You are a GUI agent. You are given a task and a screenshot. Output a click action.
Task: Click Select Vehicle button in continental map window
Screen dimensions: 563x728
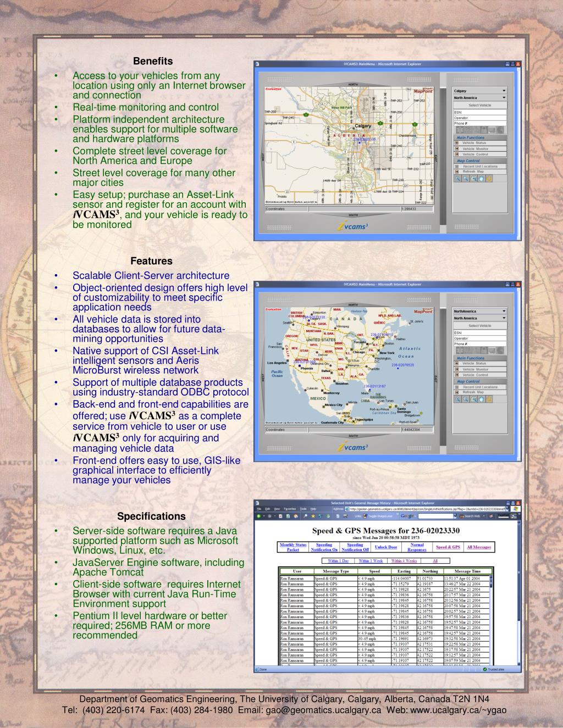pyautogui.click(x=480, y=326)
